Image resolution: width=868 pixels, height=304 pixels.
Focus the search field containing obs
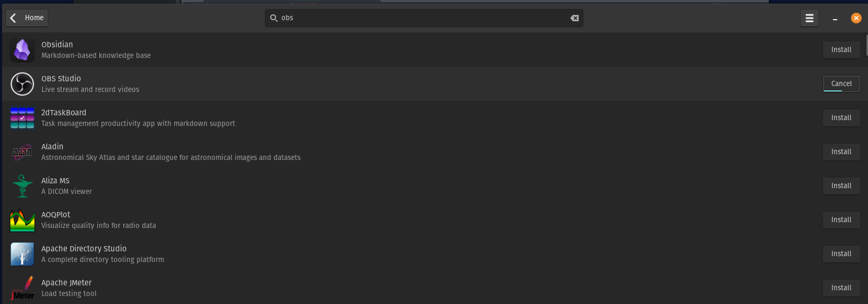[x=424, y=18]
